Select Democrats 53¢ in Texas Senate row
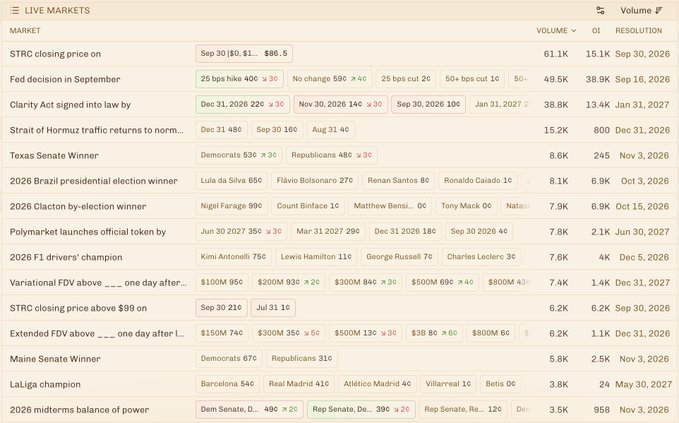 [239, 155]
